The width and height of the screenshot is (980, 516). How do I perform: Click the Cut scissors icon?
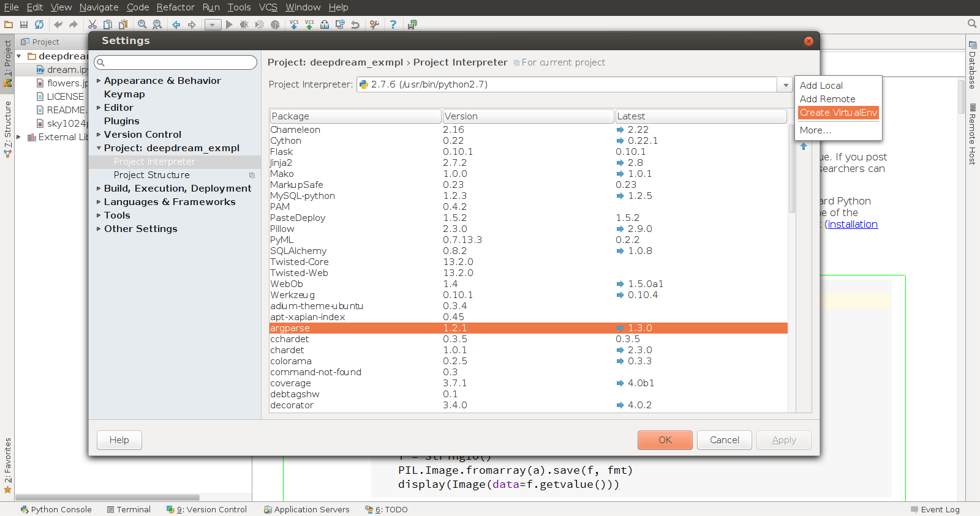tap(92, 24)
